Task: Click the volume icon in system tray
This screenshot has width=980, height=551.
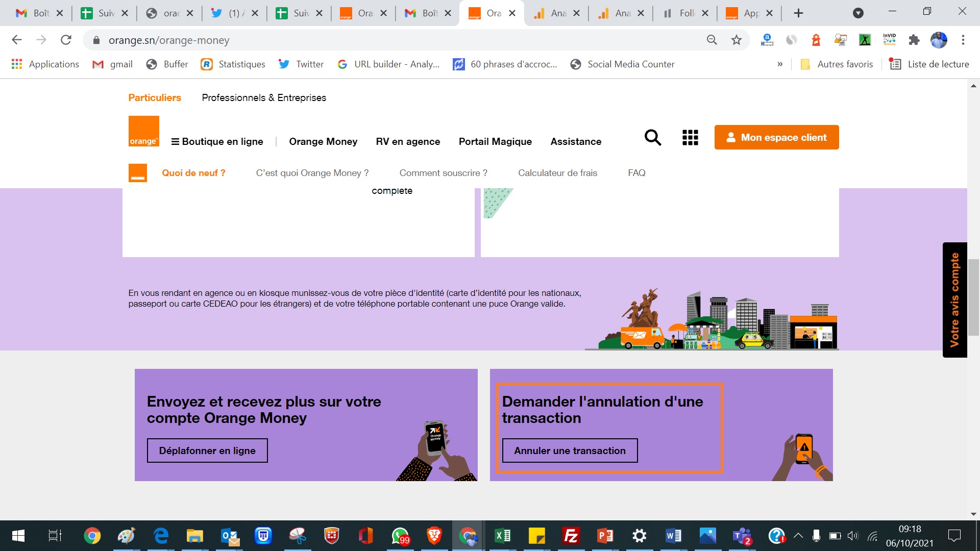Action: [x=852, y=536]
